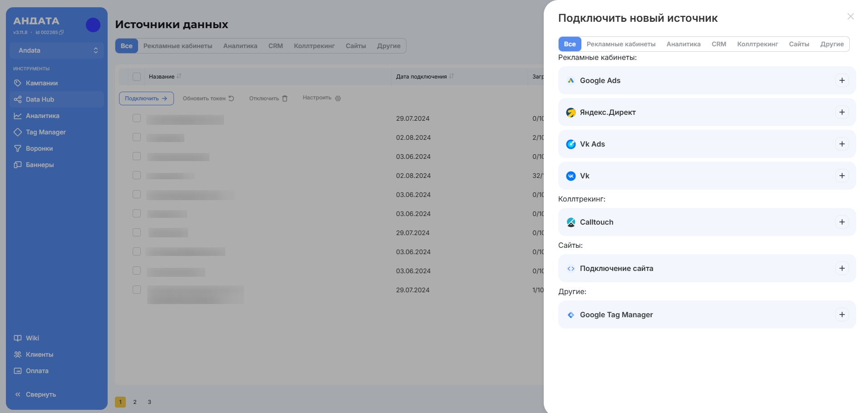Open Клиенты in sidebar
This screenshot has height=413, width=868.
57,354
